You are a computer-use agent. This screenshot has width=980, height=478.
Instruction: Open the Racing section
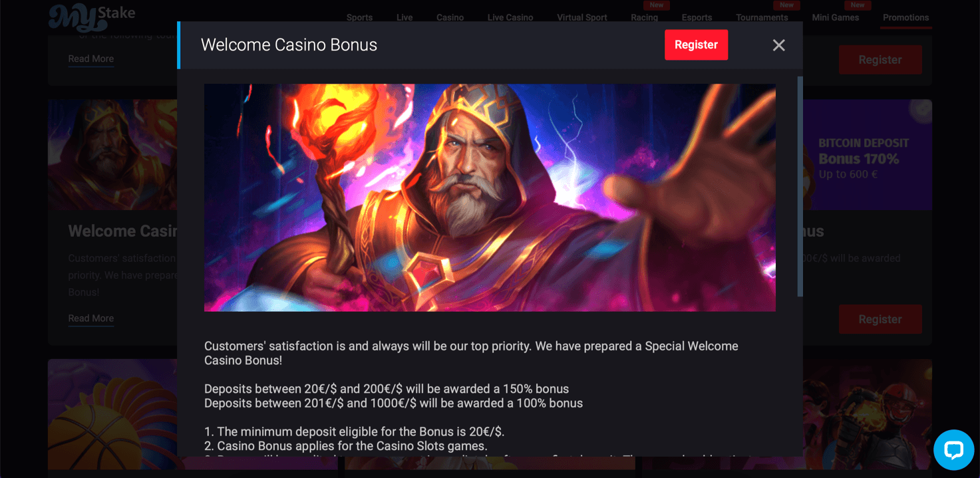[x=644, y=17]
